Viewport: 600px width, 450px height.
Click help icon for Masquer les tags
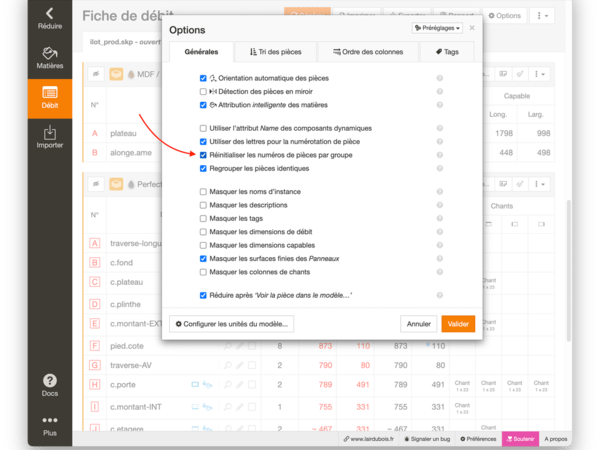point(440,218)
